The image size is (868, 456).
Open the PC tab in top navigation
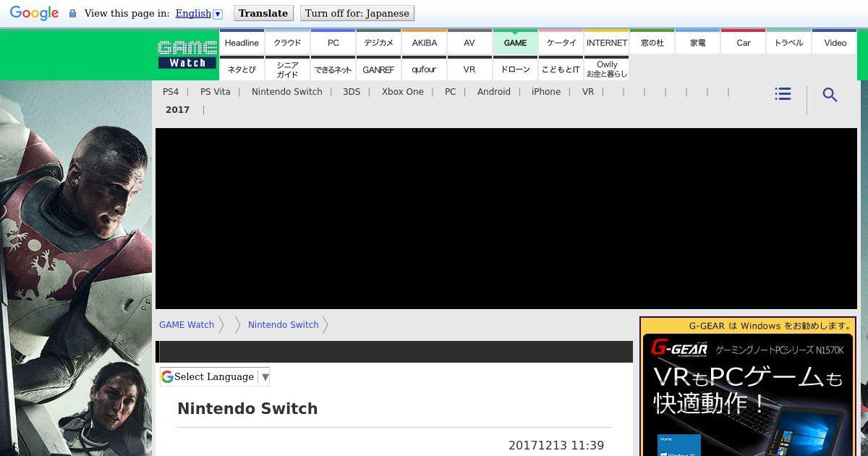point(333,42)
